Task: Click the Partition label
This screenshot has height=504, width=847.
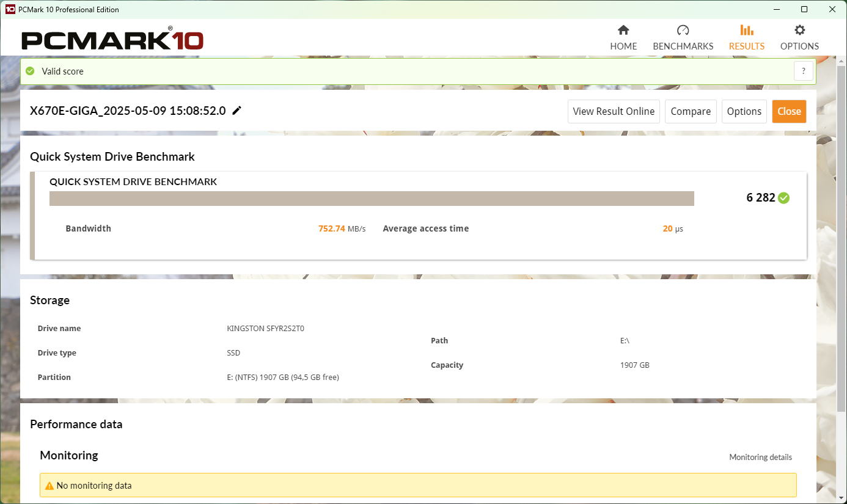Action: click(54, 378)
